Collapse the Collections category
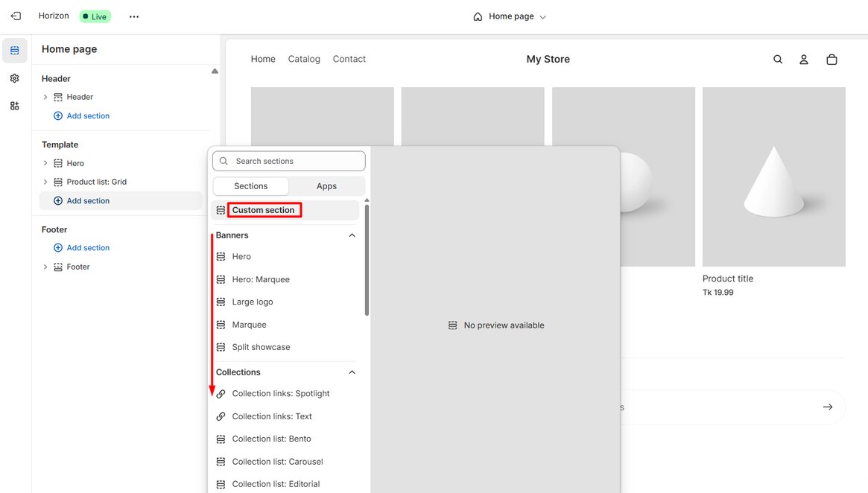The height and width of the screenshot is (493, 868). pyautogui.click(x=352, y=372)
